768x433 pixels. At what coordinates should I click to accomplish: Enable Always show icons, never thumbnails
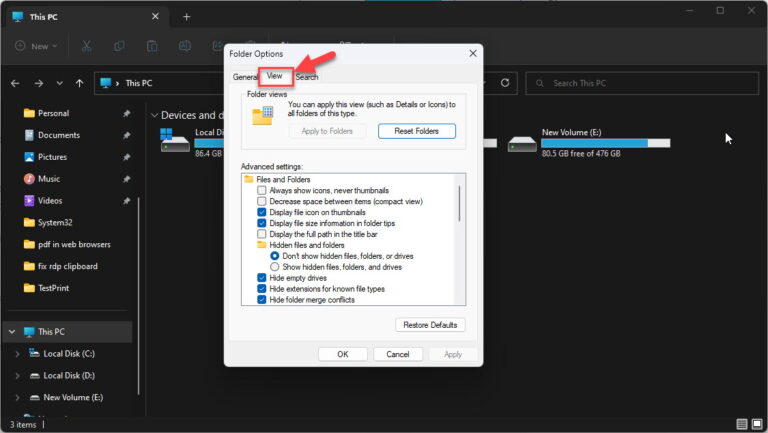pyautogui.click(x=262, y=190)
